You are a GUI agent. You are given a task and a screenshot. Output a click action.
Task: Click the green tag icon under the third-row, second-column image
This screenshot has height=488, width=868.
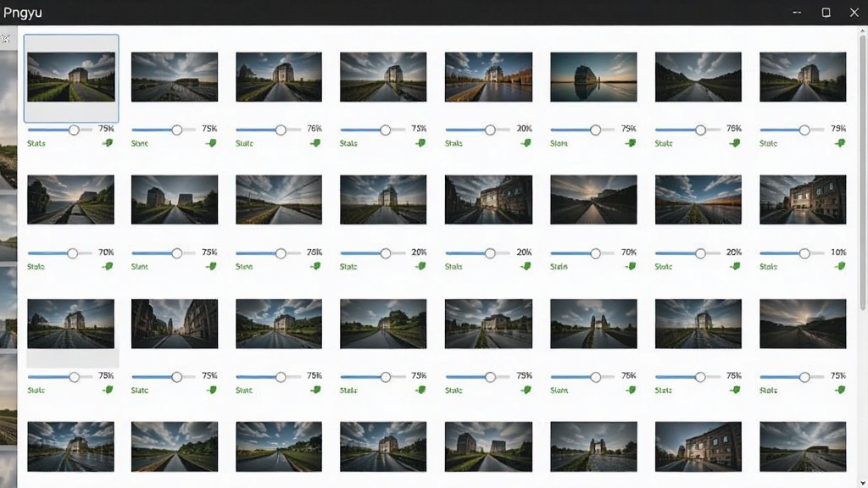pos(211,390)
